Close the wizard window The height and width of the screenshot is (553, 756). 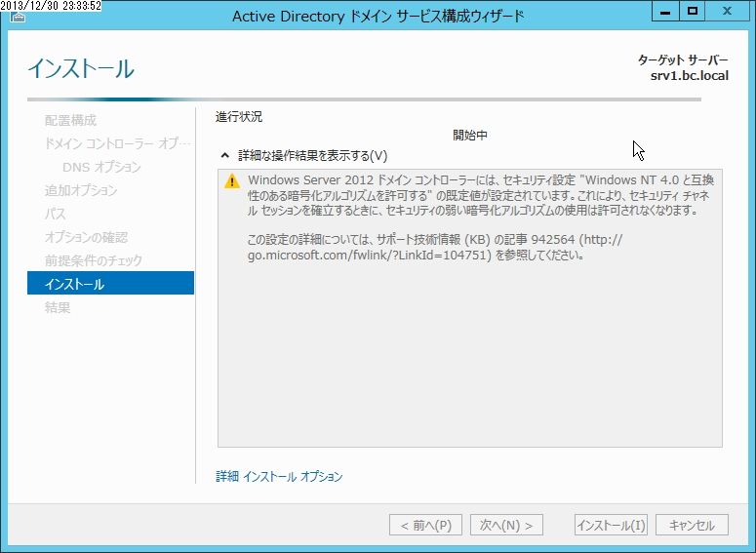(727, 11)
